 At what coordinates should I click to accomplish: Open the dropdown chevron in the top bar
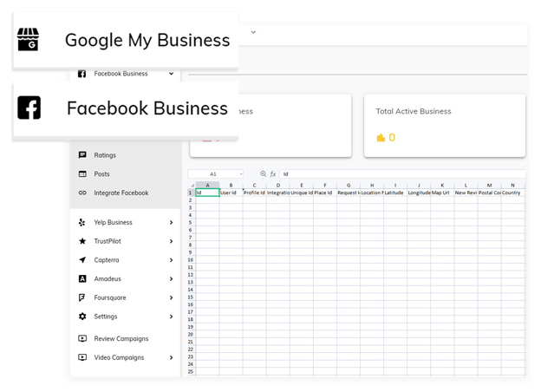click(253, 32)
